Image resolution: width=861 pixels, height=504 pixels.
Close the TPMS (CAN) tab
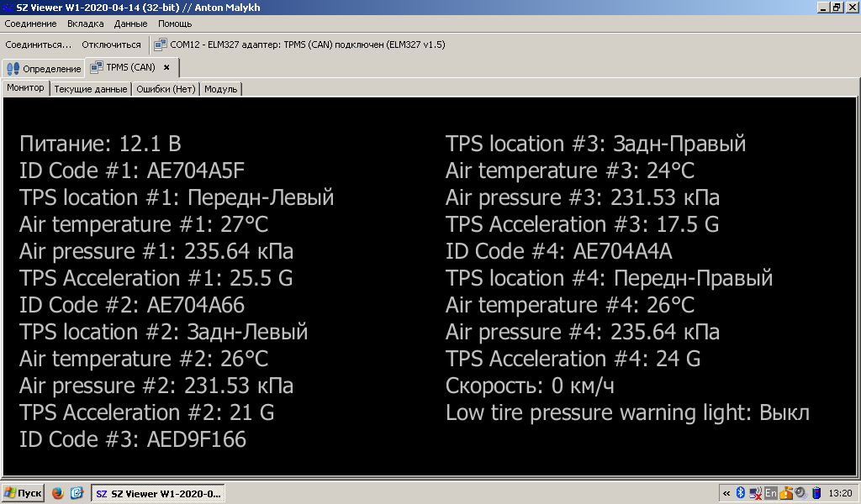click(x=166, y=67)
